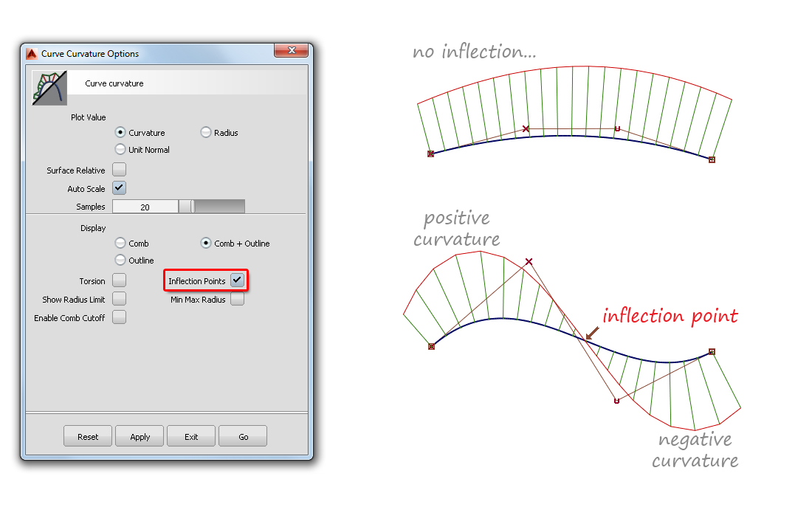Image resolution: width=812 pixels, height=524 pixels.
Task: Click inside the Samples value field
Action: pyautogui.click(x=145, y=206)
